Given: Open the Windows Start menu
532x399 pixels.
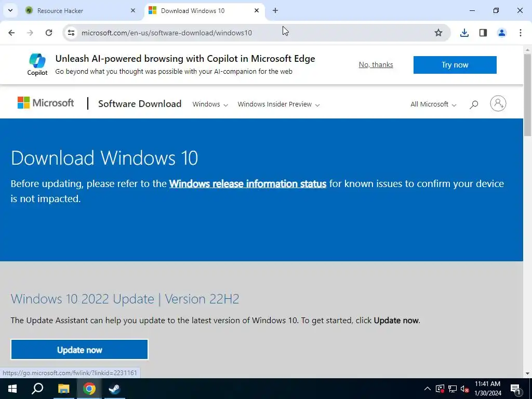Looking at the screenshot, I should pyautogui.click(x=12, y=389).
